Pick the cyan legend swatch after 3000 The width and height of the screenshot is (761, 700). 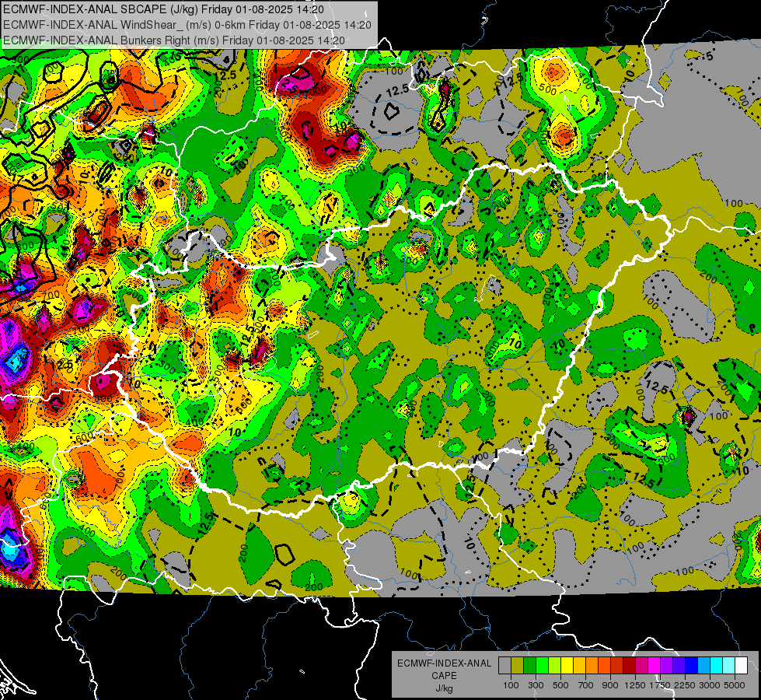tap(717, 666)
